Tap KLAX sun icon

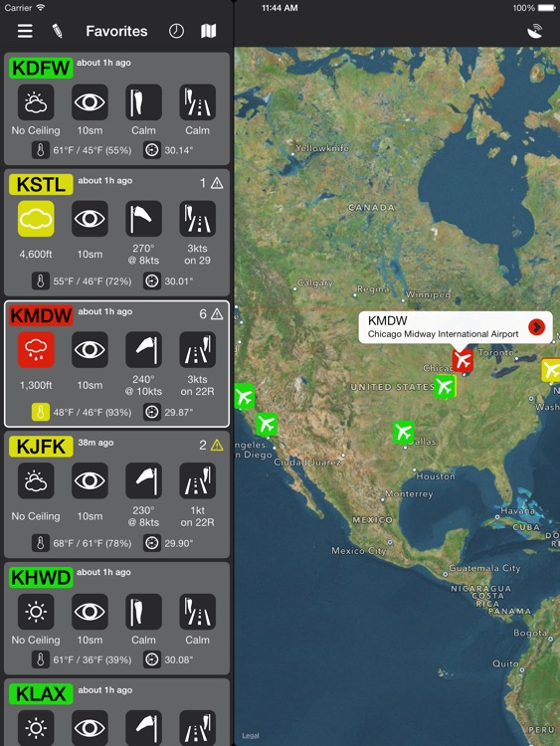36,728
